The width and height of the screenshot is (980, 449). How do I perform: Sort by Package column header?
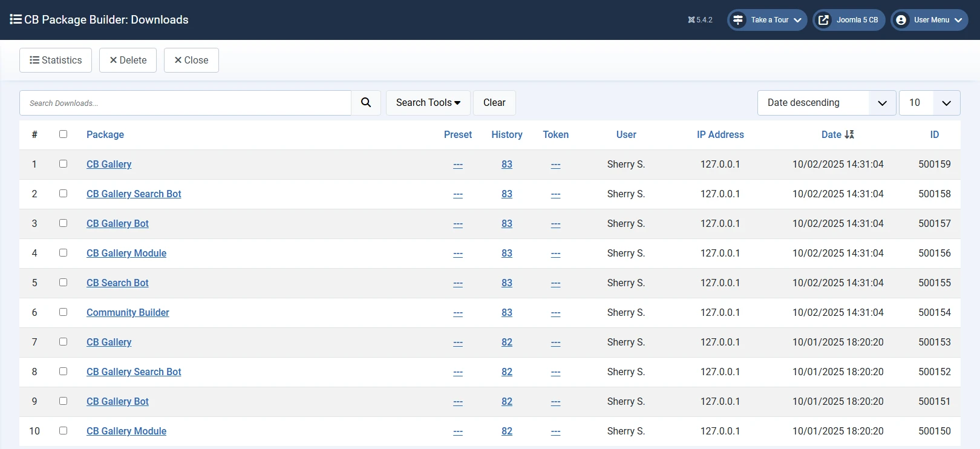tap(105, 134)
